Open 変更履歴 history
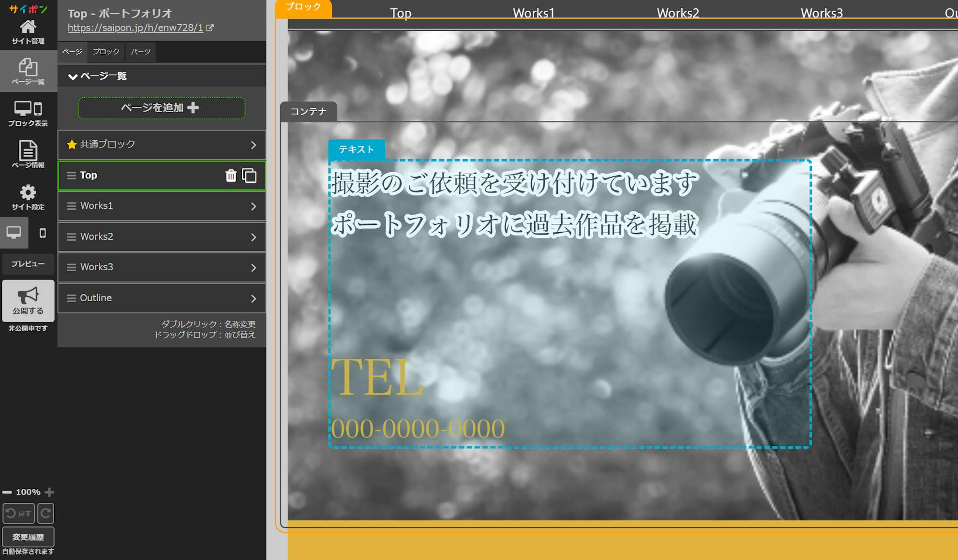Image resolution: width=958 pixels, height=560 pixels. coord(28,537)
